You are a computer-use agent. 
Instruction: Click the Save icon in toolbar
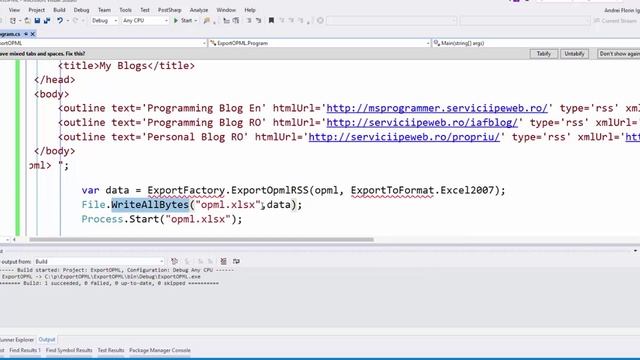(x=37, y=20)
